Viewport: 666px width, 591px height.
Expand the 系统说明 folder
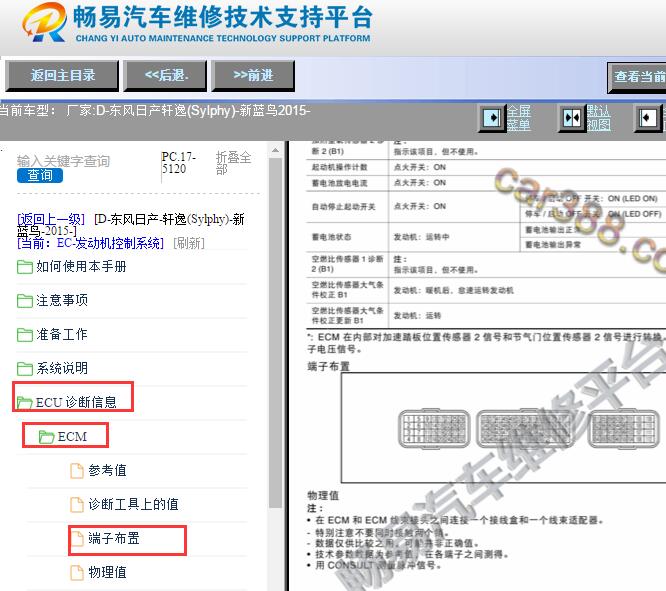(62, 368)
